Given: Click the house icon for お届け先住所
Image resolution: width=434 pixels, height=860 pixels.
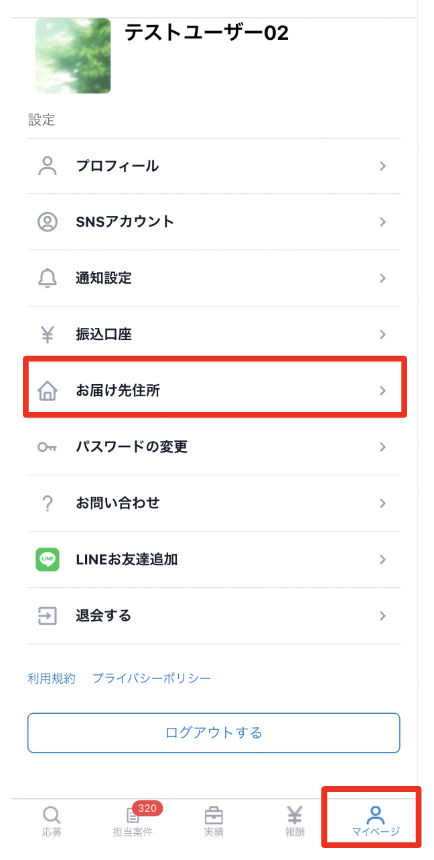Looking at the screenshot, I should [x=48, y=391].
